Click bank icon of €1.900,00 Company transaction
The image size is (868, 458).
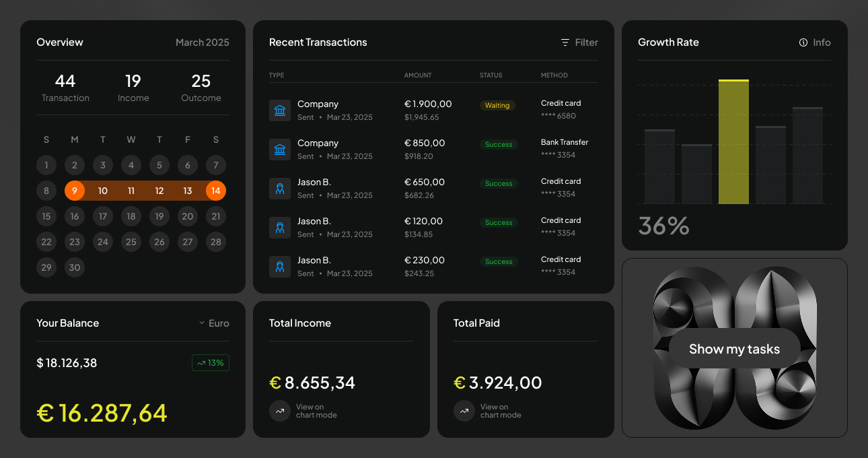(x=280, y=110)
